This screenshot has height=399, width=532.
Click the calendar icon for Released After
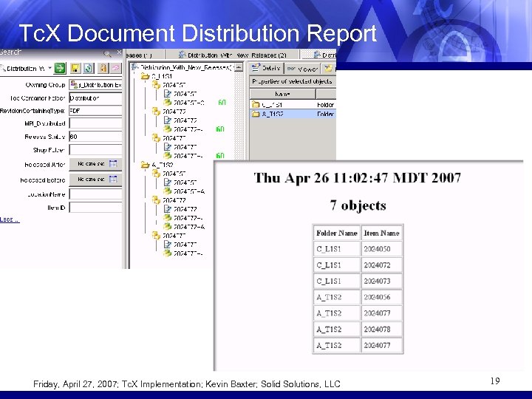pos(113,164)
